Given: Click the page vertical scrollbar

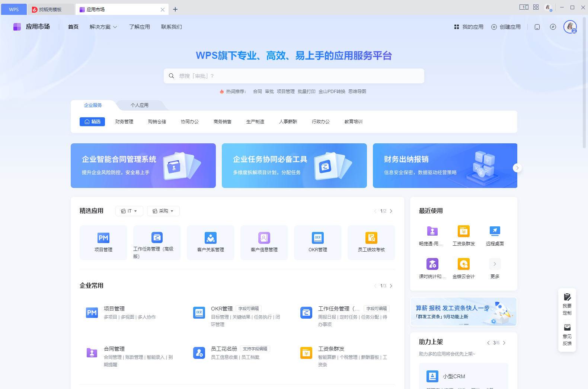Looking at the screenshot, I should coord(584,83).
